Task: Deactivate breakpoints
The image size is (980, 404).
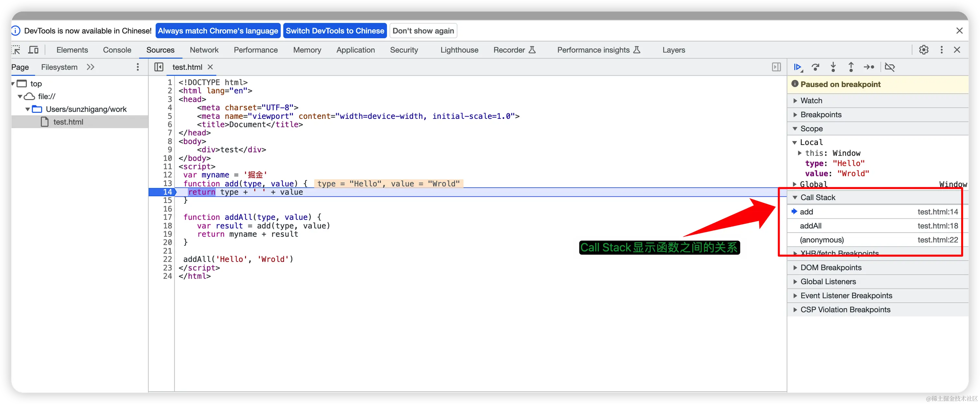Action: click(x=890, y=67)
